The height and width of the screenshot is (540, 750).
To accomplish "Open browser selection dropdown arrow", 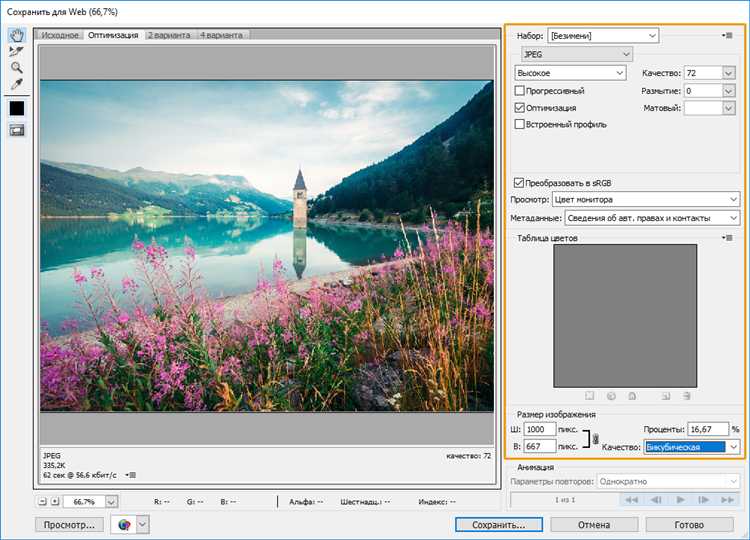I will click(x=143, y=525).
